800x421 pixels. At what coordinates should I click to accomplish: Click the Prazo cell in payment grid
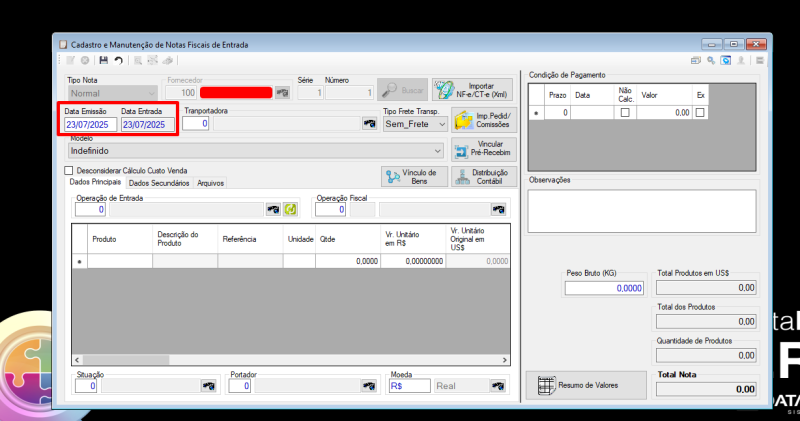(557, 113)
